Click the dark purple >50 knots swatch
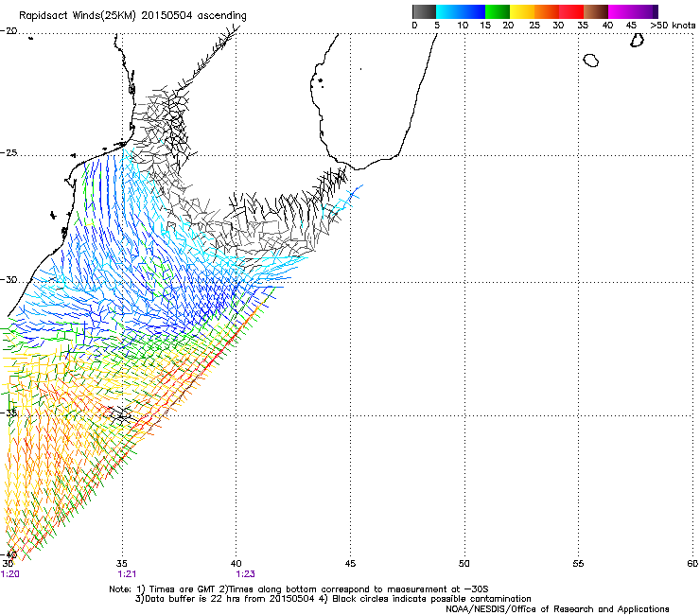 point(656,11)
